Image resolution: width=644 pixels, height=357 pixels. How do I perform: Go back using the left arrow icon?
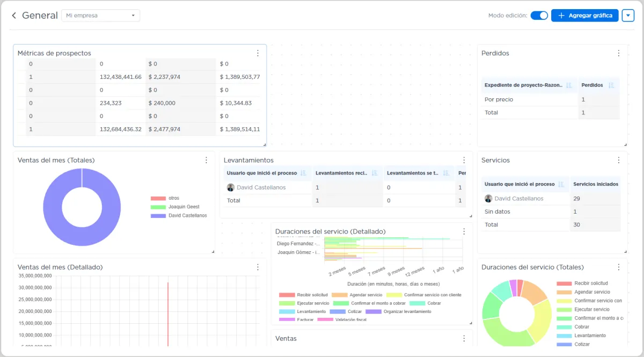click(14, 16)
